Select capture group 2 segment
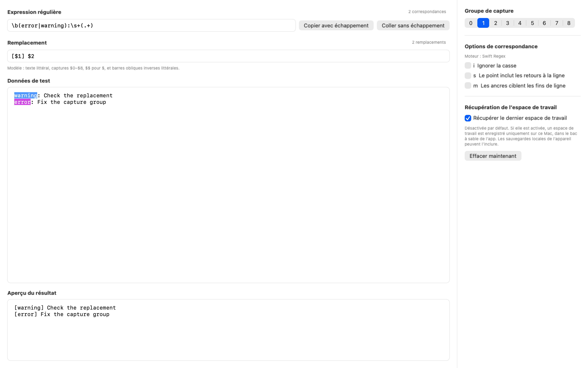The width and height of the screenshot is (588, 368). [496, 23]
